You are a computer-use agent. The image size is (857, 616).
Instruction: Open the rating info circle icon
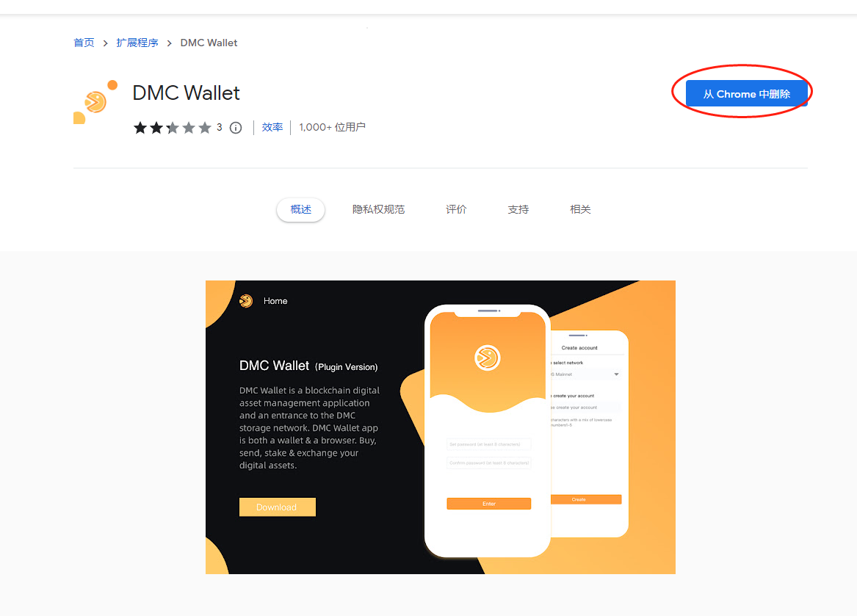[236, 128]
